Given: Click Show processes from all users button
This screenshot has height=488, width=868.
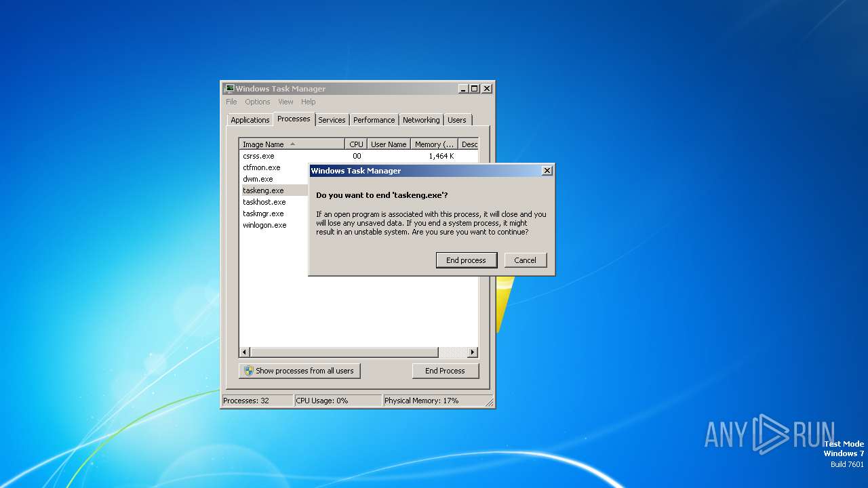Looking at the screenshot, I should point(300,371).
